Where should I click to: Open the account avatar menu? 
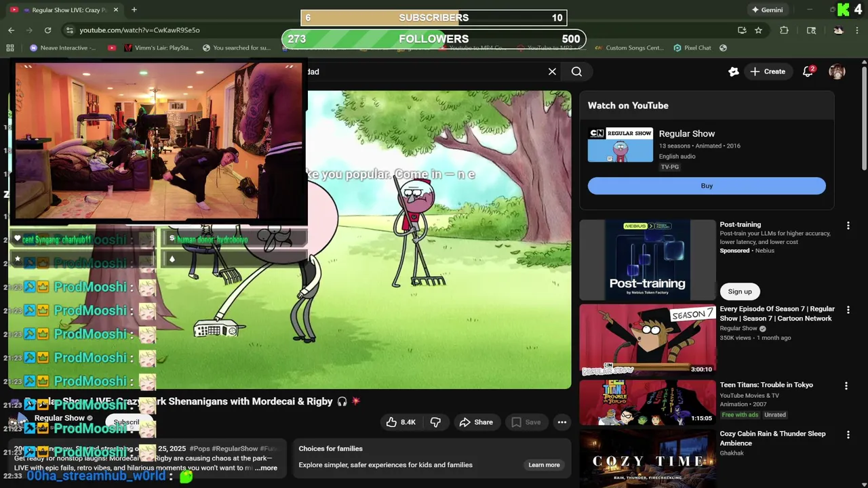[837, 72]
